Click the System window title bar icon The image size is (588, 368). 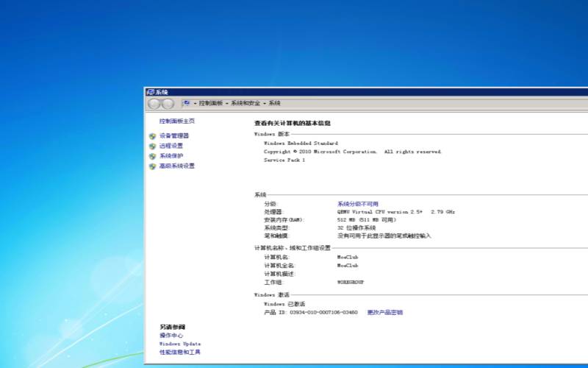tap(151, 92)
